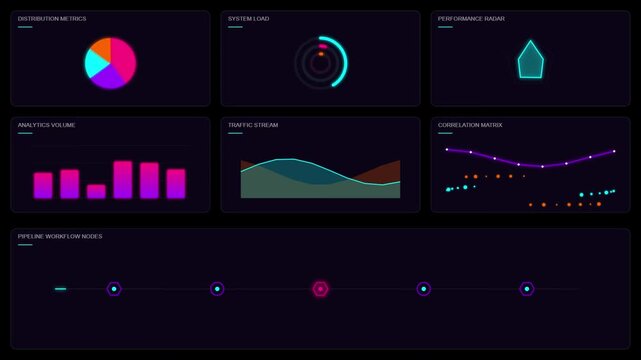641x360 pixels.
Task: Click the System Load panel title
Action: 249,19
